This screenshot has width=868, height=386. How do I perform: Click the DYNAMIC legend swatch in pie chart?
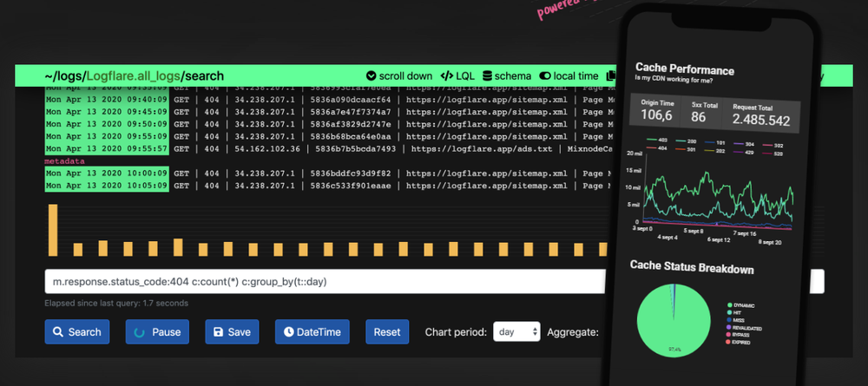(x=730, y=304)
